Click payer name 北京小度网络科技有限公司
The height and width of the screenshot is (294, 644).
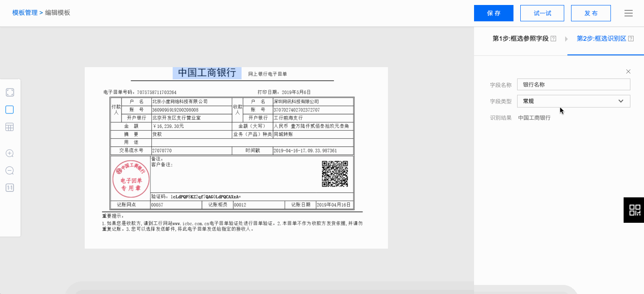180,102
